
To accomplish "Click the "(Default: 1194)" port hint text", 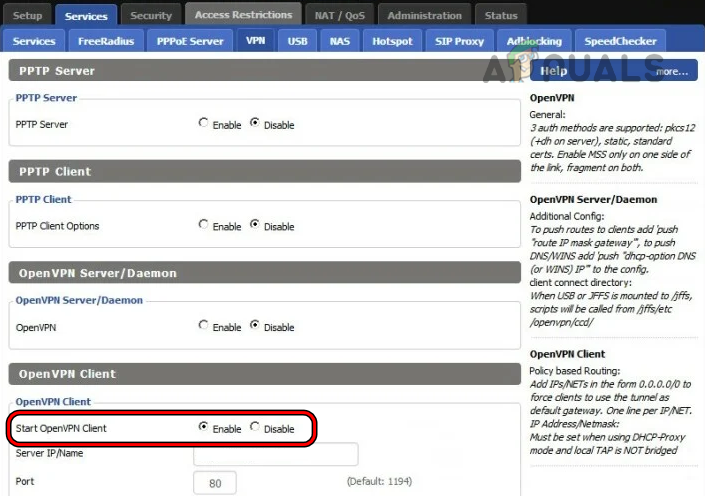I will [379, 482].
